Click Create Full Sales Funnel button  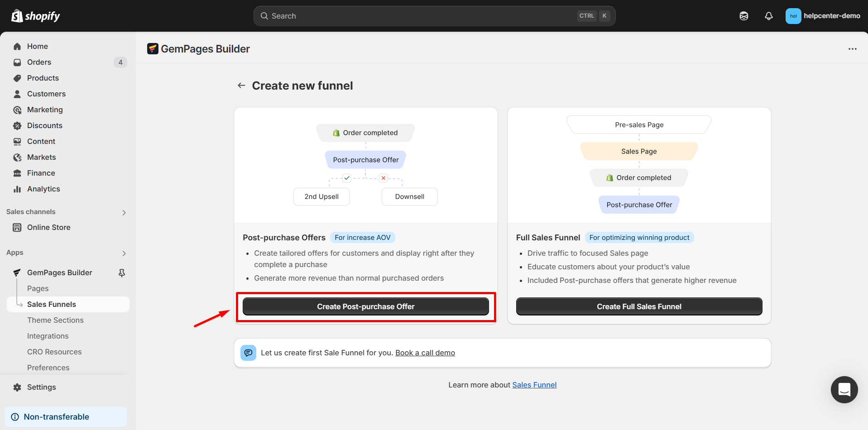pyautogui.click(x=638, y=306)
